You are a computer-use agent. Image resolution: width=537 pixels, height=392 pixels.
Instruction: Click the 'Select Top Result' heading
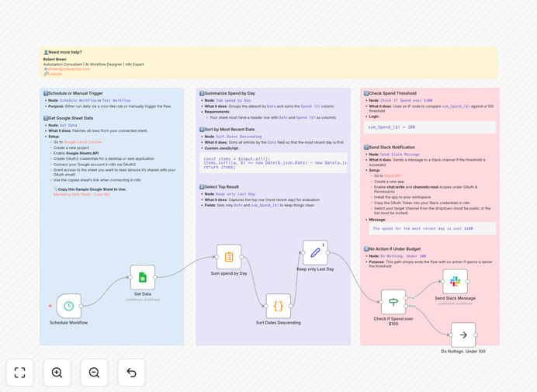tap(219, 187)
